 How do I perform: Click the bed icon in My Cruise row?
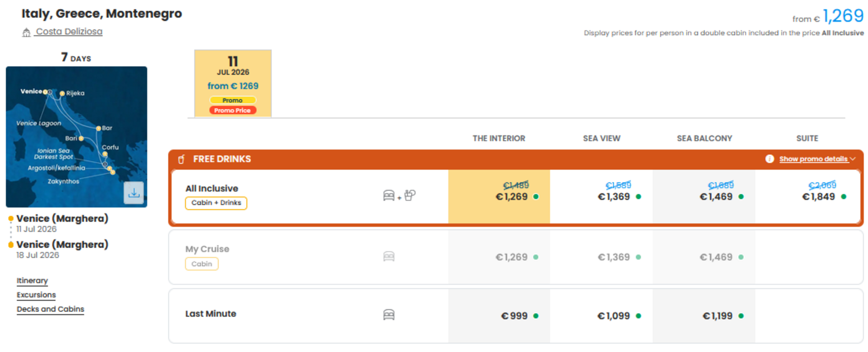(x=389, y=257)
